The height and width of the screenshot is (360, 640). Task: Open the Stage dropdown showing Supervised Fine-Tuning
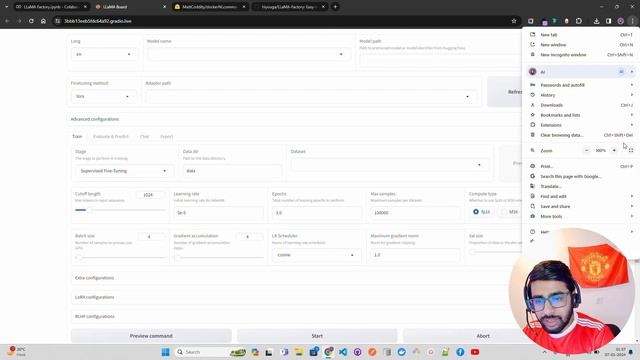[124, 171]
